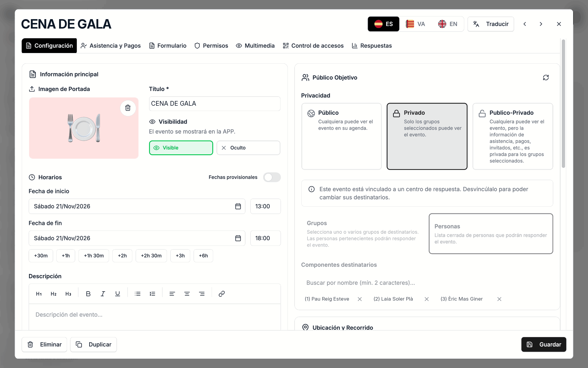Switch language to VA
Screen dimensions: 588x368
(x=415, y=24)
